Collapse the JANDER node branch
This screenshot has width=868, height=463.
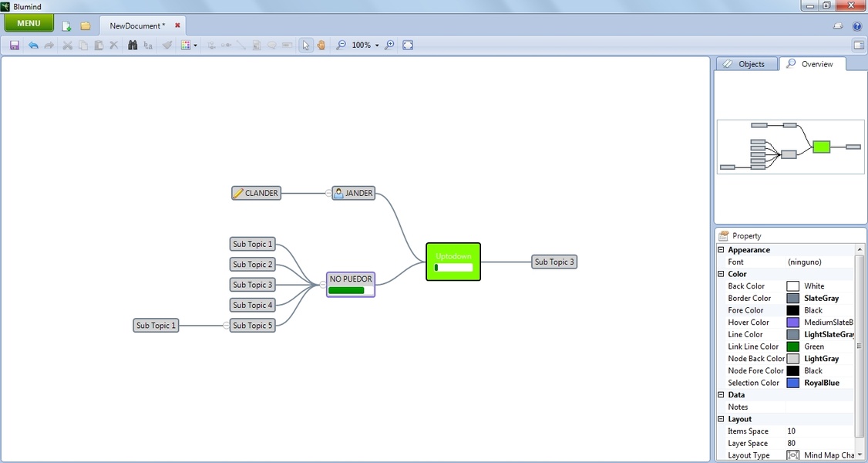(328, 193)
